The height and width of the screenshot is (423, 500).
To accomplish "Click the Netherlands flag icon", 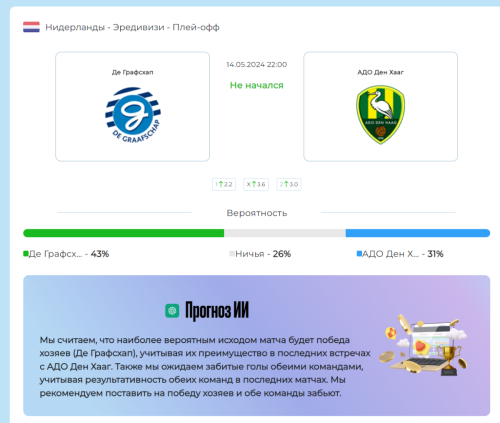I will click(31, 27).
